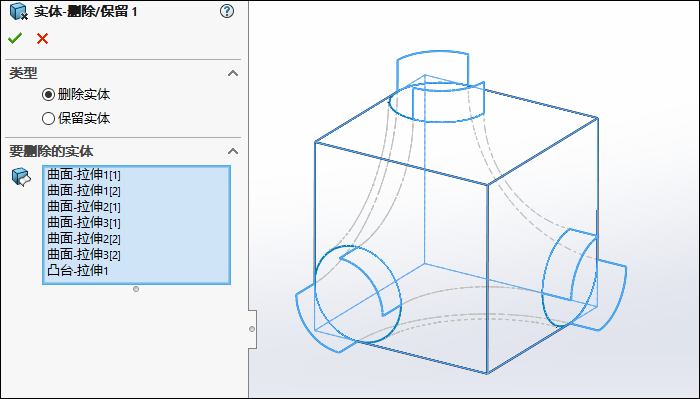Click the list box resize handle below the body list
Viewport: 700px width, 399px height.
(x=136, y=289)
